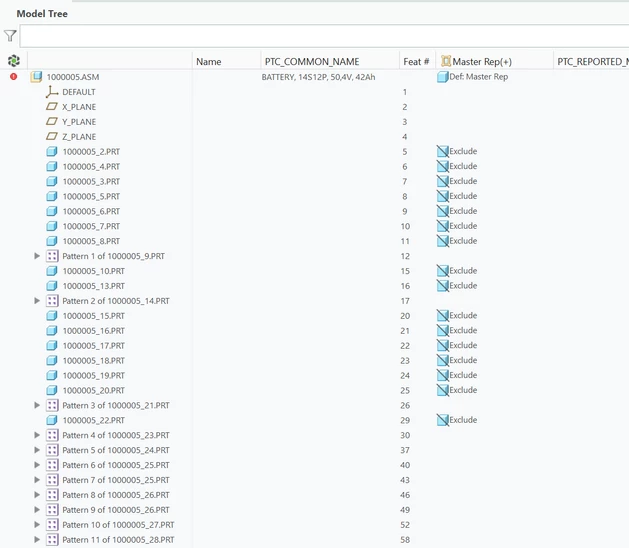Click the Exclude icon for 1000005_20.PRT
Viewport: 629px width, 548px height.
(x=442, y=390)
